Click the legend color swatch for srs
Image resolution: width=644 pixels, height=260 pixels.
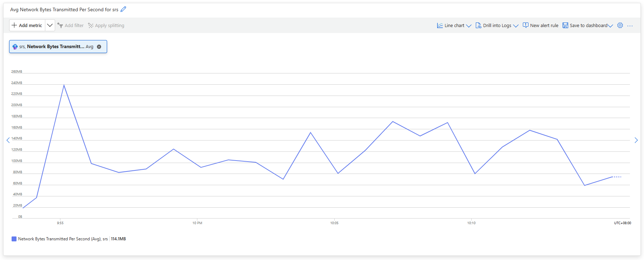point(14,239)
